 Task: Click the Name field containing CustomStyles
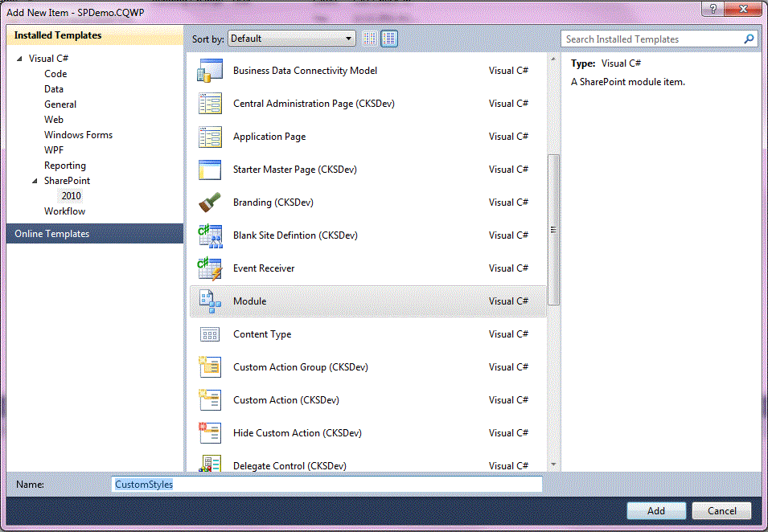pyautogui.click(x=327, y=484)
